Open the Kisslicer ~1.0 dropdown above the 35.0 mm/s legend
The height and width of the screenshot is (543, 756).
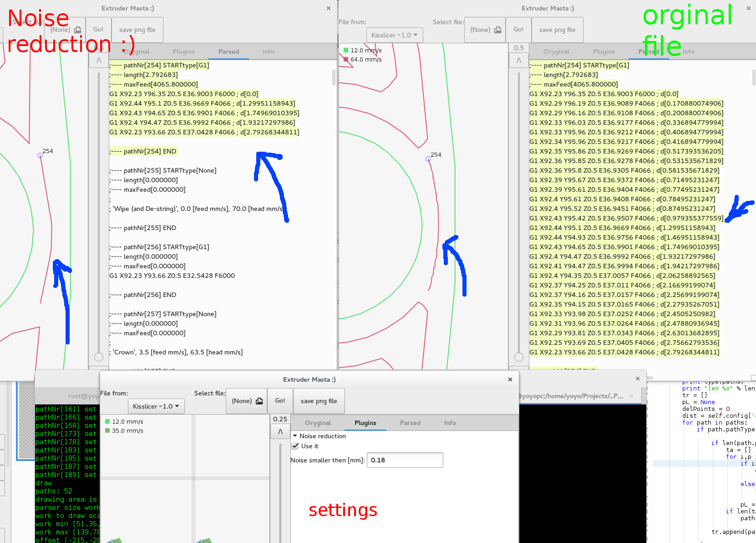click(156, 406)
